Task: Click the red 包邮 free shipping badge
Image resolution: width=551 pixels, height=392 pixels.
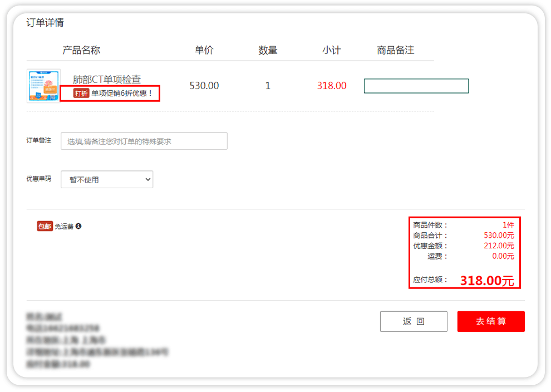Action: (x=45, y=226)
